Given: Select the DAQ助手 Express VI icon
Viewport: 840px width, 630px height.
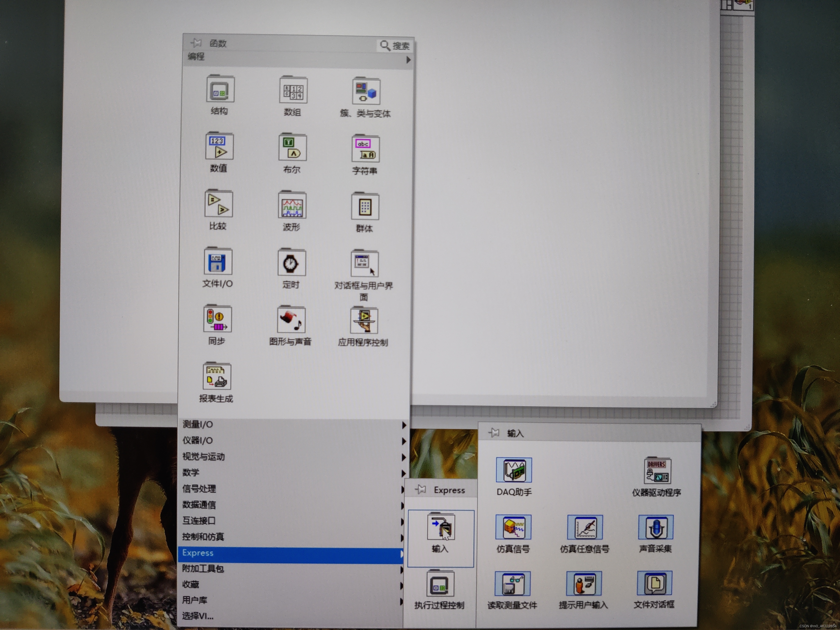Looking at the screenshot, I should pos(514,470).
